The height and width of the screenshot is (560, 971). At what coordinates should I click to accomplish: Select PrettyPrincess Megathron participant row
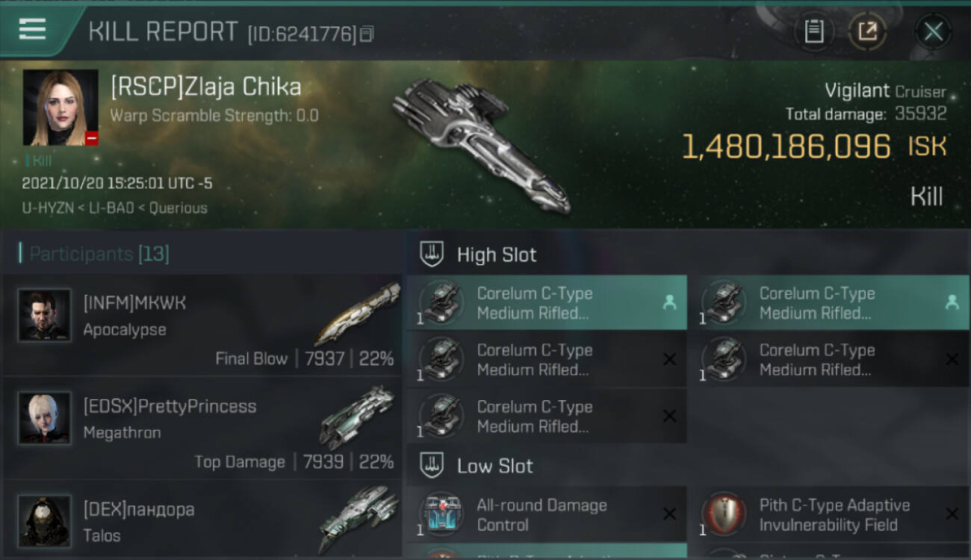tap(202, 427)
